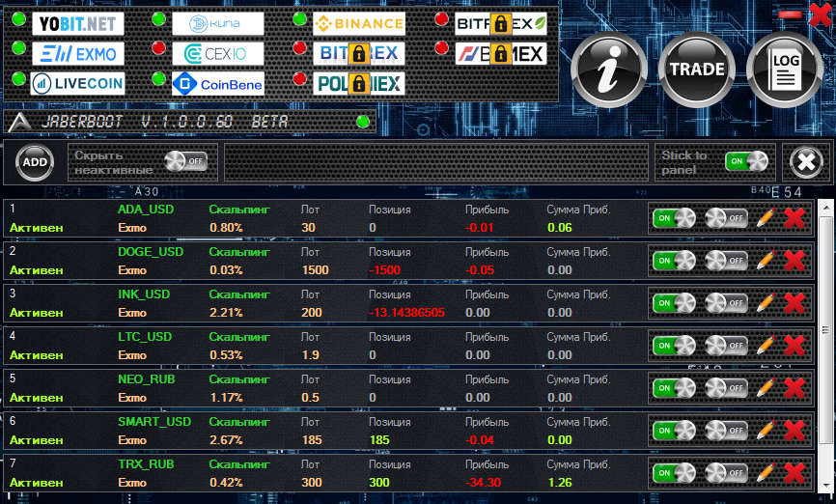Edit the LTC_USD strategy with pencil
Image resolution: width=836 pixels, height=504 pixels.
pyautogui.click(x=766, y=346)
